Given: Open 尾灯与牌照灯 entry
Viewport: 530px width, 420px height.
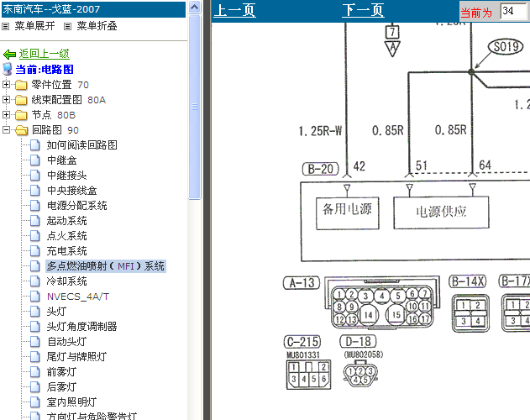Looking at the screenshot, I should pos(76,357).
